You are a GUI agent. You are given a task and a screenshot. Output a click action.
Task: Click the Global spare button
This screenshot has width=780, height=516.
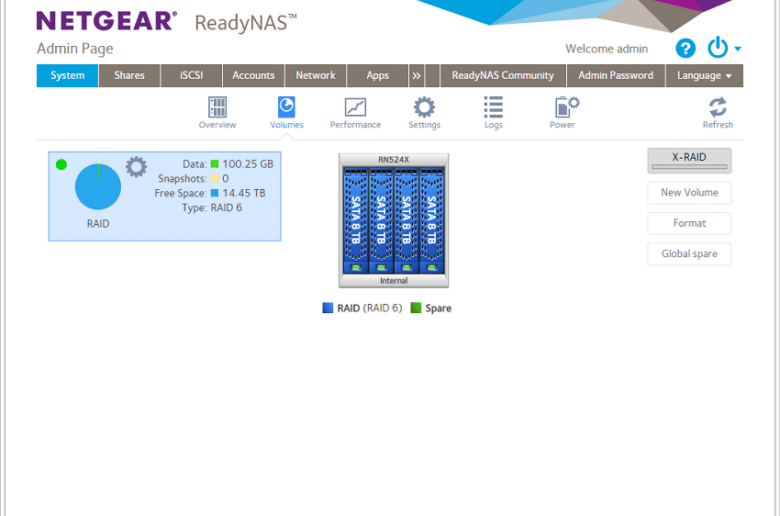pyautogui.click(x=689, y=254)
